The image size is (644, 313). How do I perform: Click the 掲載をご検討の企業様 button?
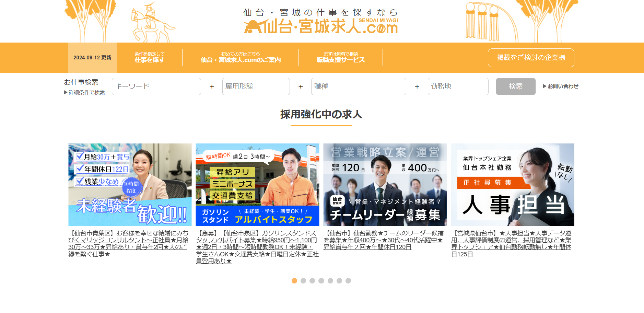(531, 58)
